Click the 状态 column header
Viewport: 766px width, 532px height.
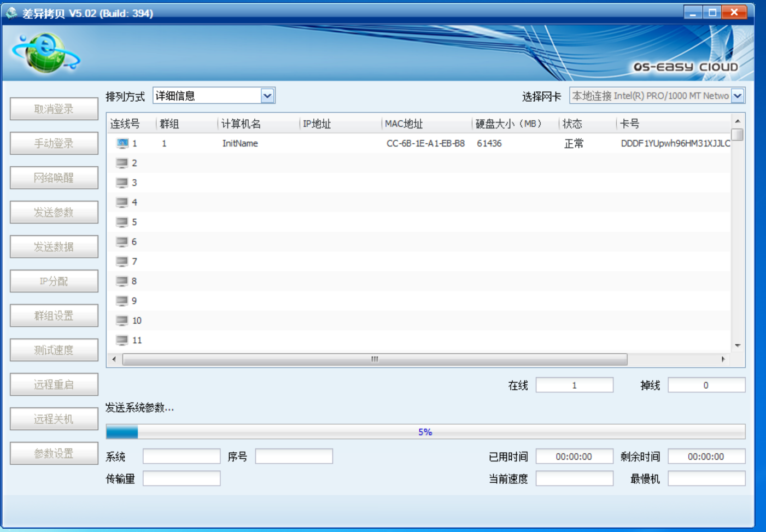tap(572, 124)
